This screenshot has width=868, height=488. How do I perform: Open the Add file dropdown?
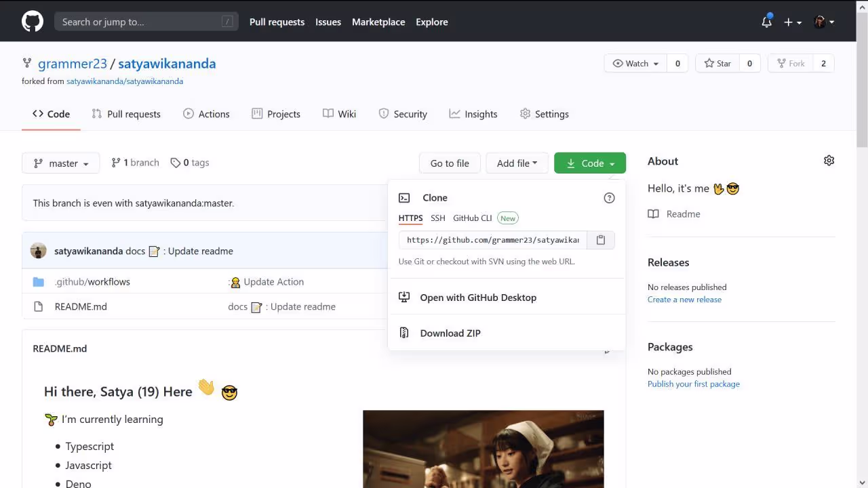click(x=517, y=163)
